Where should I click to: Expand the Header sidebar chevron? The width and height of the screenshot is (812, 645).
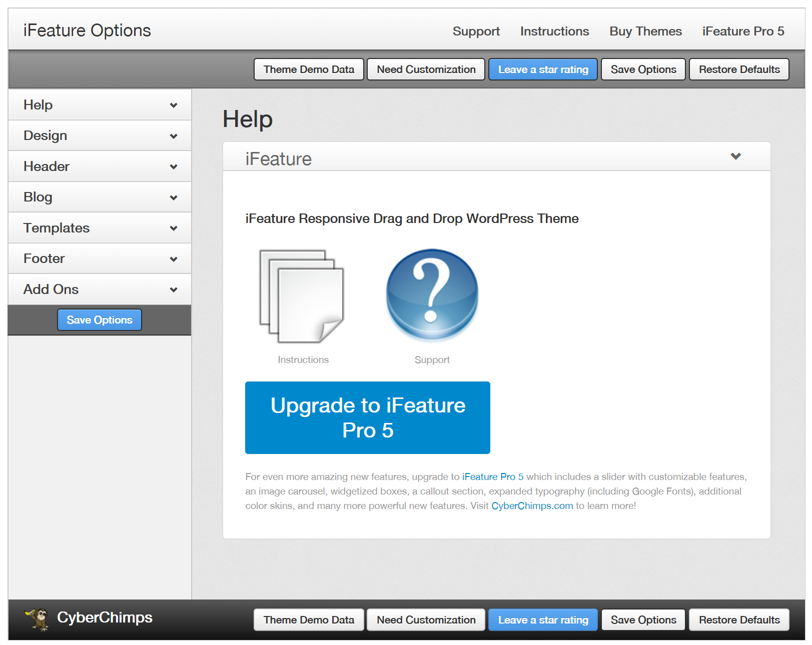[174, 166]
